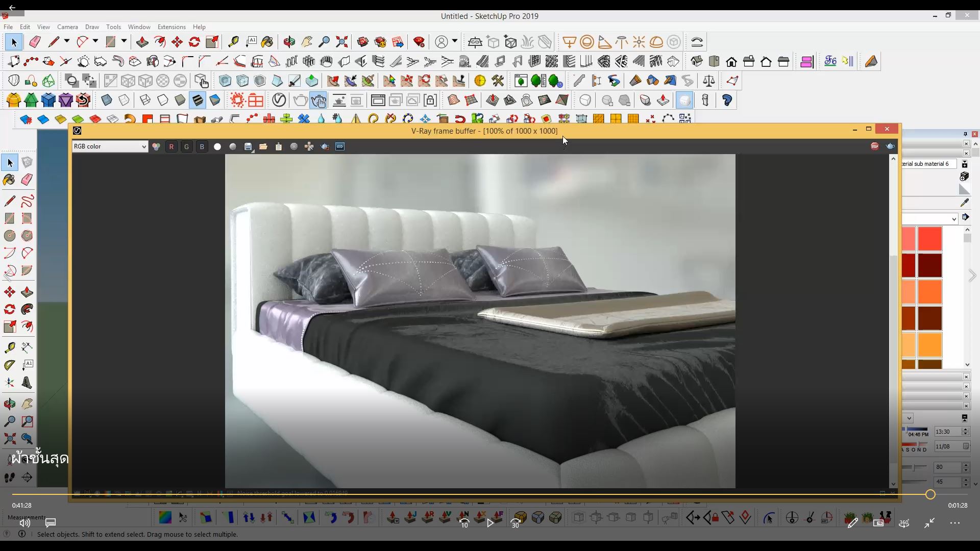Save the rendered image in frame buffer
Image resolution: width=980 pixels, height=551 pixels.
pyautogui.click(x=248, y=146)
